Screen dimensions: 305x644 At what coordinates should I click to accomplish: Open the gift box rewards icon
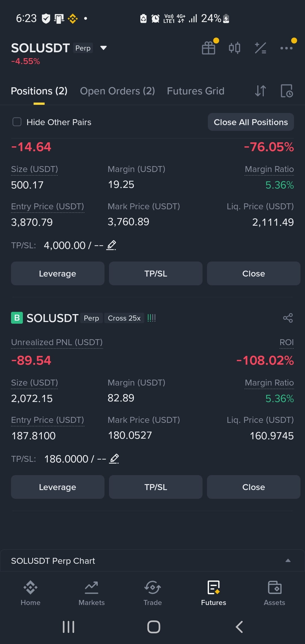pos(209,48)
